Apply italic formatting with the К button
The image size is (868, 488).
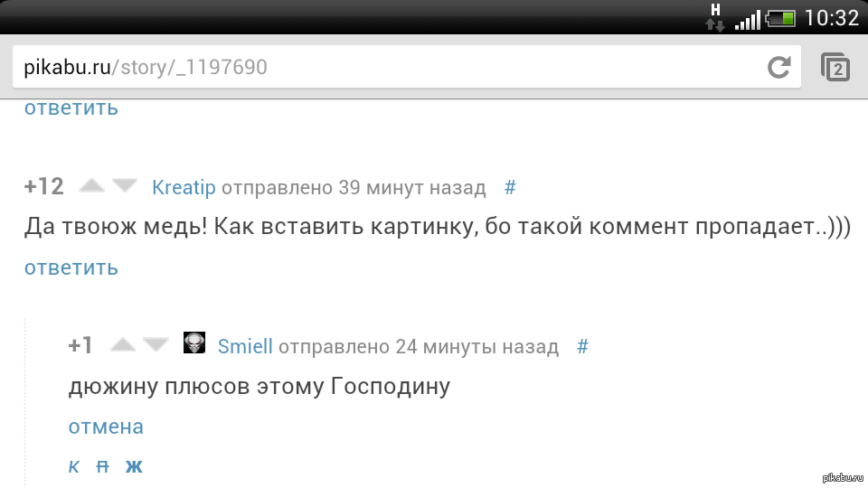pyautogui.click(x=73, y=467)
